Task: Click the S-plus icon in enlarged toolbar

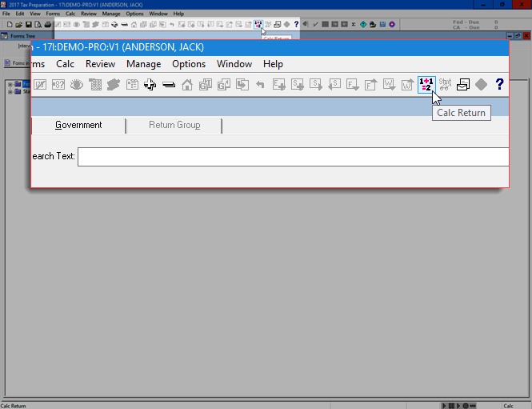Action: click(298, 85)
